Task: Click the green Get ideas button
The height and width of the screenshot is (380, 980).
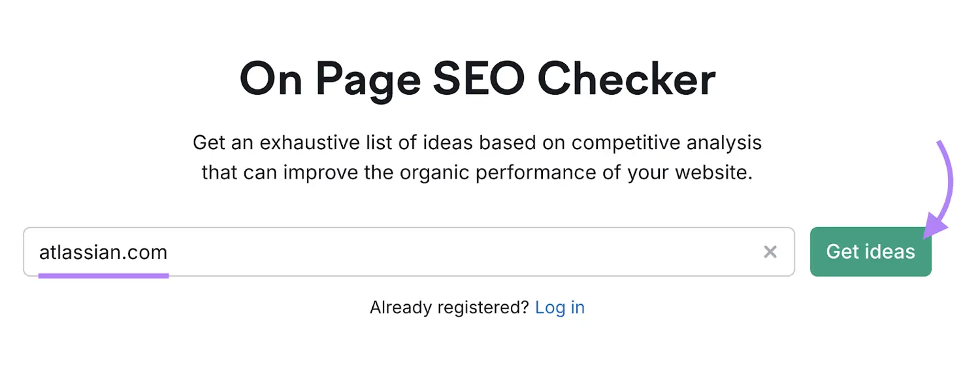Action: click(x=870, y=252)
